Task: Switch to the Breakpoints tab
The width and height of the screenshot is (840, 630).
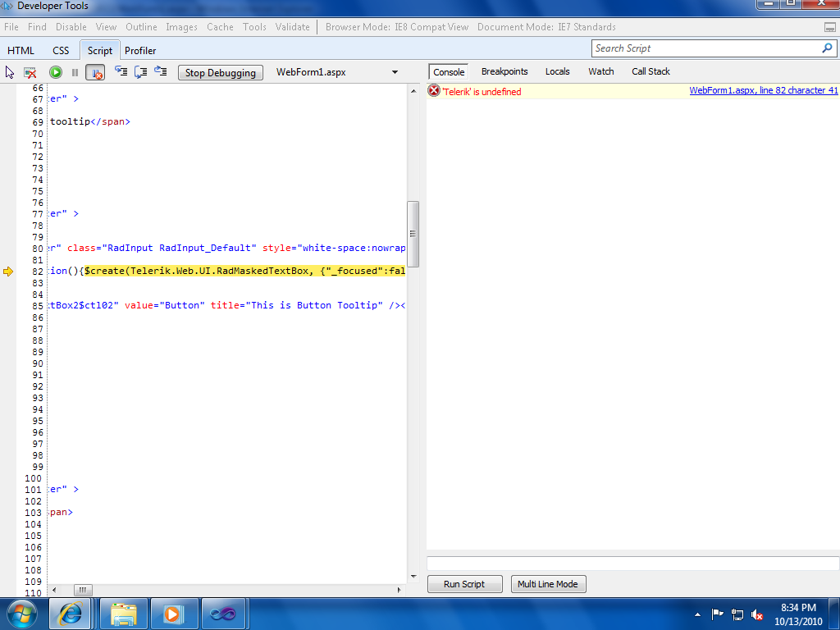Action: [504, 71]
